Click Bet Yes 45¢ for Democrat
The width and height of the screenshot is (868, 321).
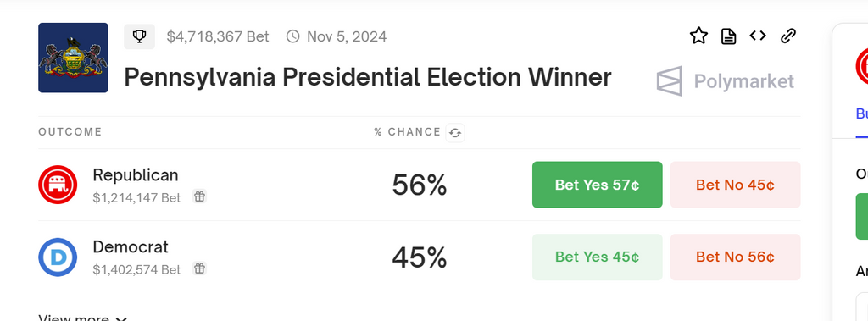(x=598, y=257)
